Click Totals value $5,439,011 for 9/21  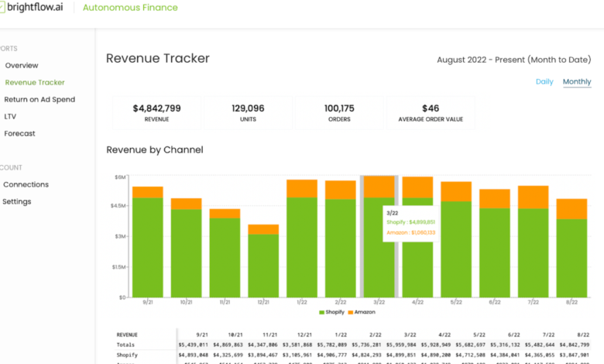tap(193, 345)
